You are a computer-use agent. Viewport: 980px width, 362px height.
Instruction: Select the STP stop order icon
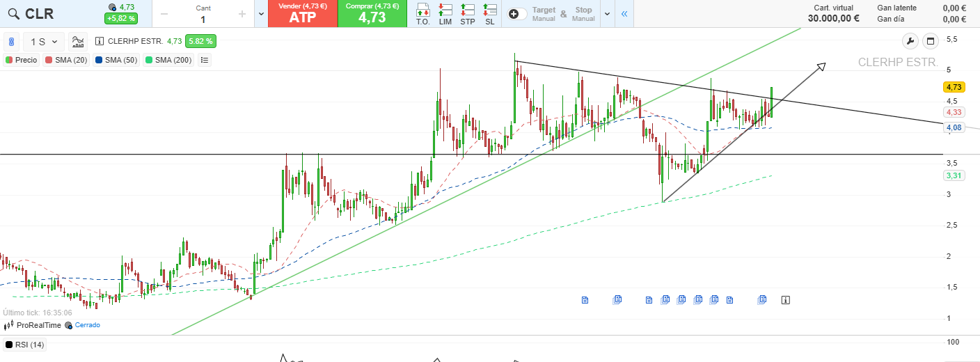point(468,14)
